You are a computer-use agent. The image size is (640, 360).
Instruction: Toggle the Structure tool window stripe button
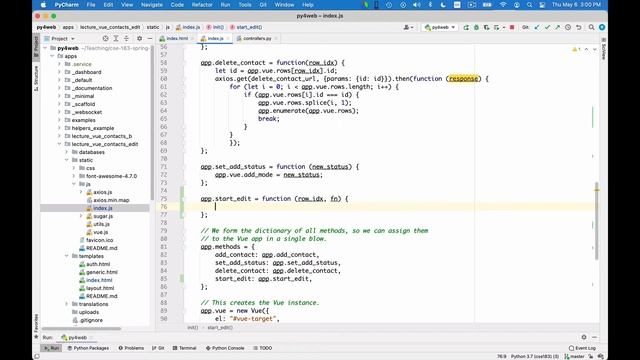[x=36, y=78]
